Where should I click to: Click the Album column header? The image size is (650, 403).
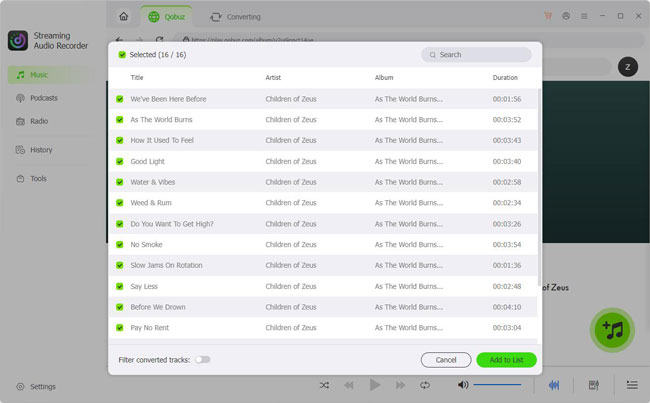click(384, 78)
